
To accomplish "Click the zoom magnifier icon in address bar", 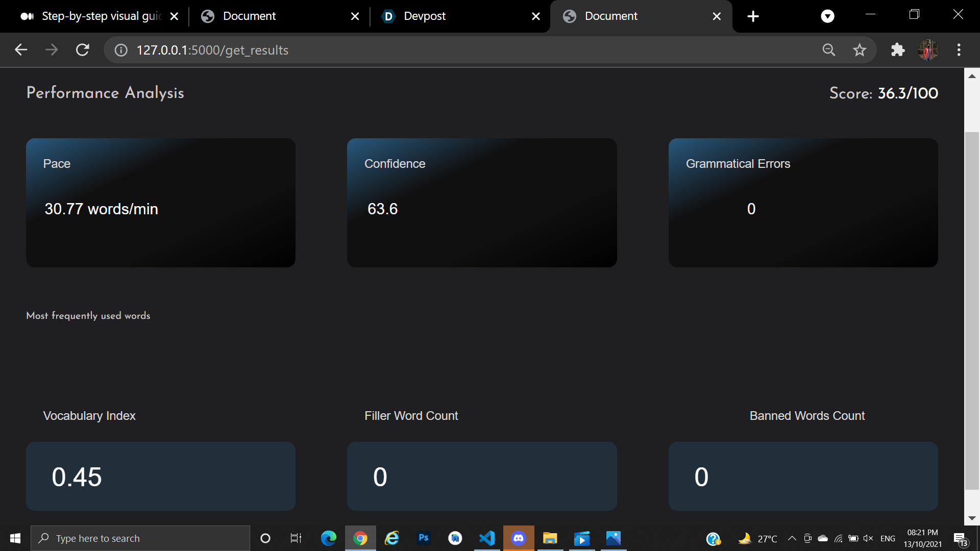I will coord(829,50).
